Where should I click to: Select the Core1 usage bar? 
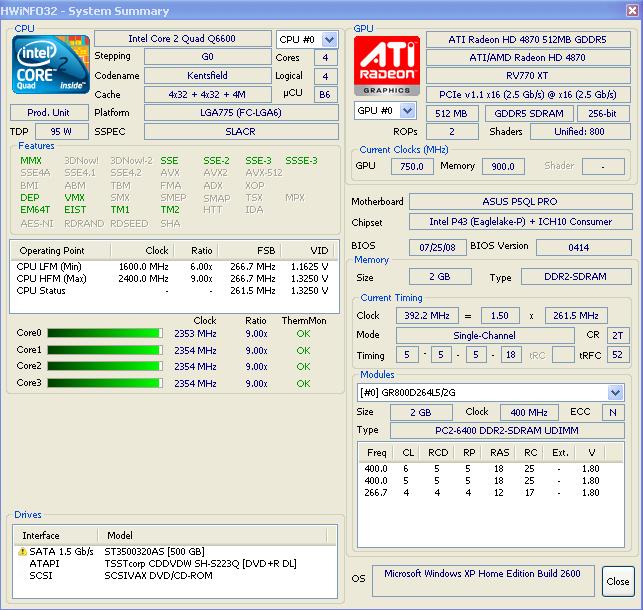(x=105, y=350)
